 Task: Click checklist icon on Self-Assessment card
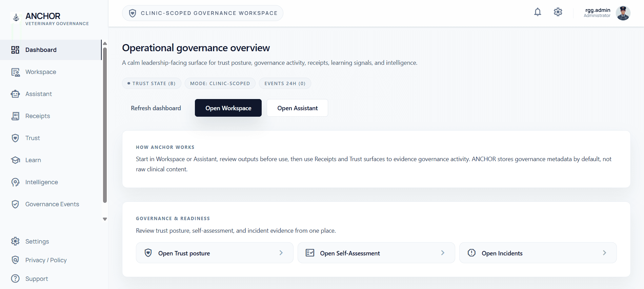tap(310, 253)
